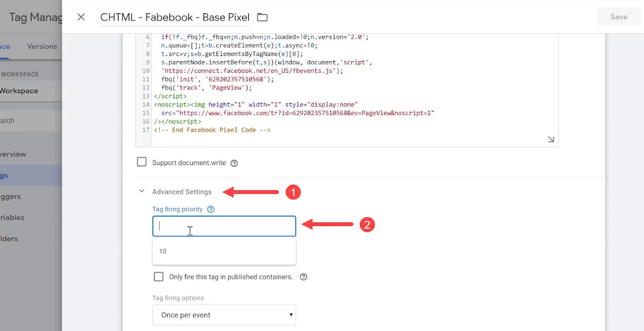The width and height of the screenshot is (644, 331).
Task: Click Tag firing options label
Action: coord(178,298)
